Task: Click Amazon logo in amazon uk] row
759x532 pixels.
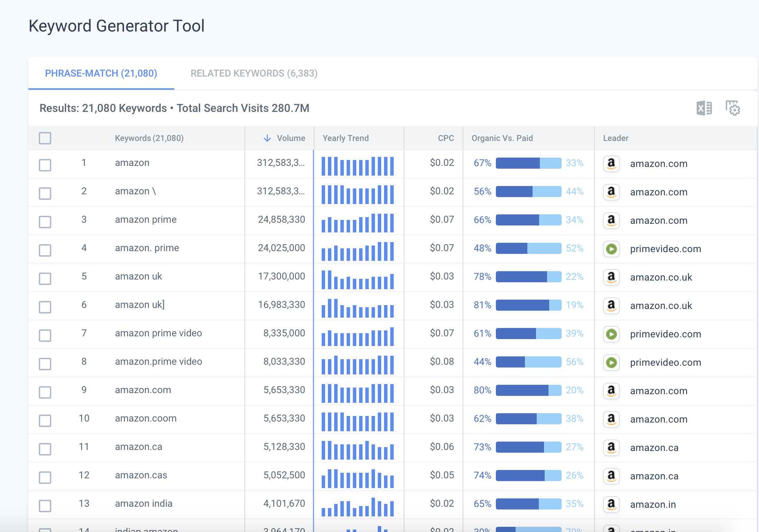Action: (611, 305)
